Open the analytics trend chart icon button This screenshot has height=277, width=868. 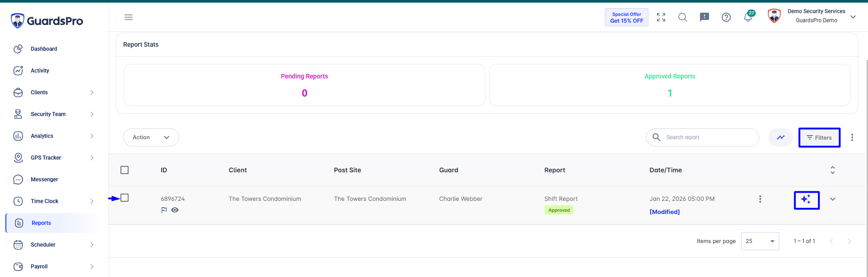tap(781, 137)
